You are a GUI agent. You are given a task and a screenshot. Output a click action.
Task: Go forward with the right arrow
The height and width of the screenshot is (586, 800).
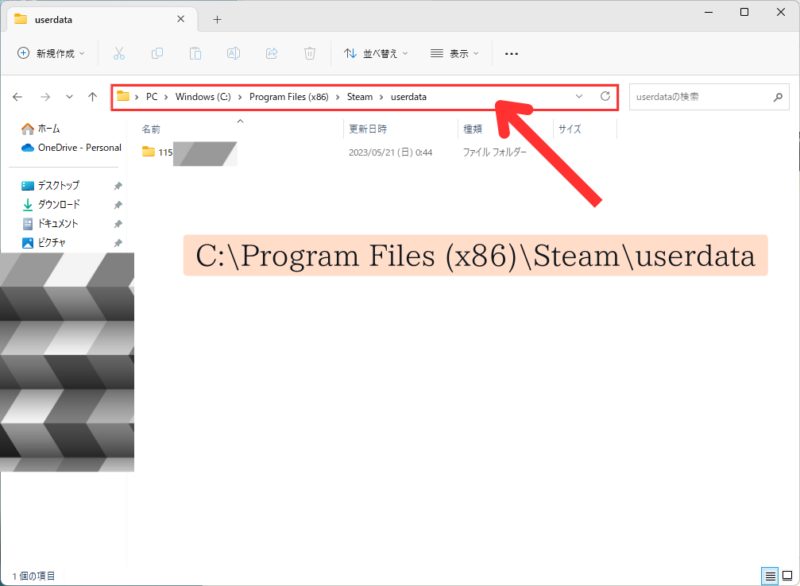coord(45,97)
